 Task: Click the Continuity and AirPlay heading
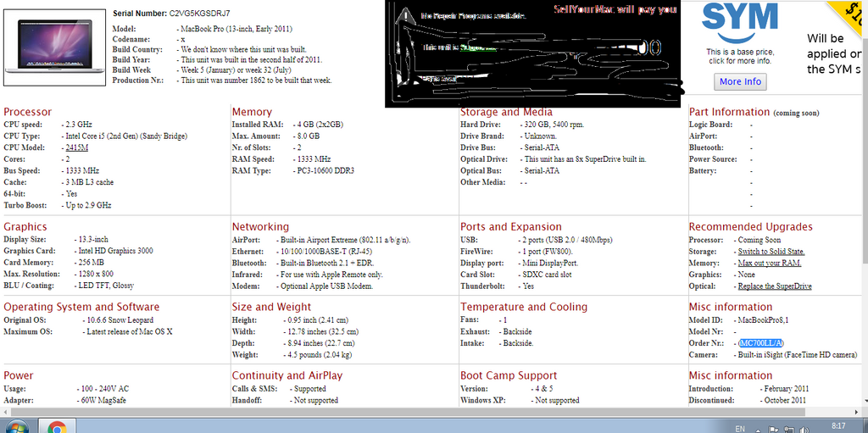(x=287, y=375)
